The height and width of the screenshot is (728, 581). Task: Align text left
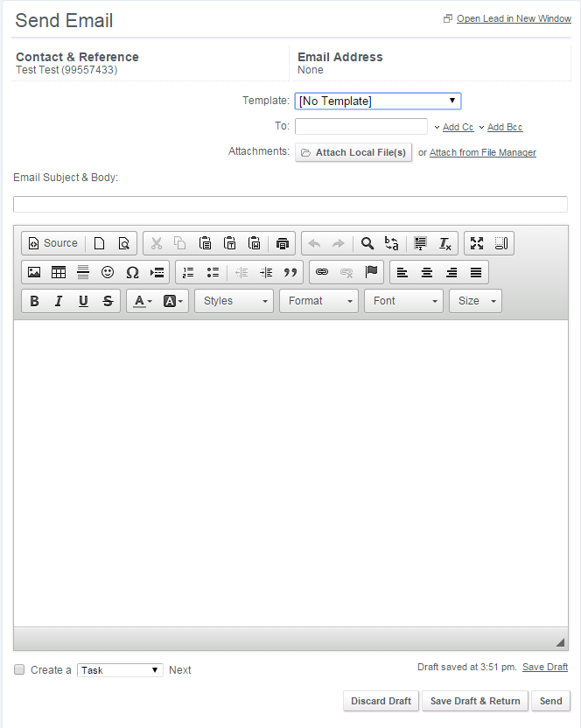pyautogui.click(x=402, y=272)
